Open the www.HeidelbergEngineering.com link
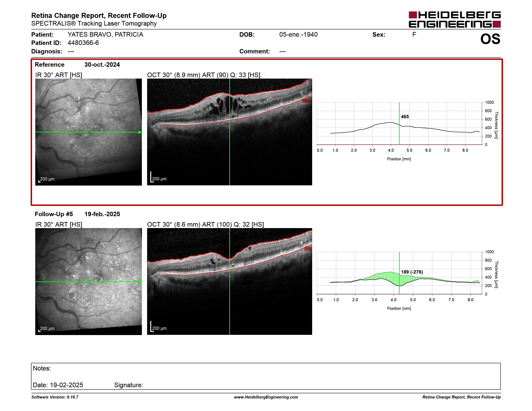This screenshot has width=532, height=411. pos(266,397)
